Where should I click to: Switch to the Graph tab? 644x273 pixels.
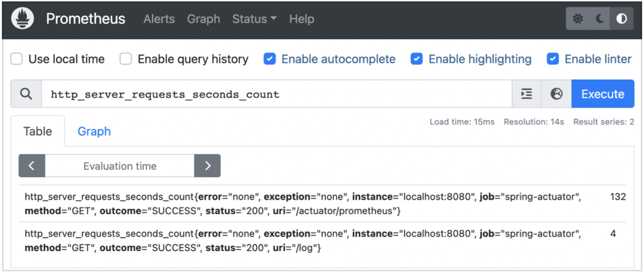tap(94, 131)
